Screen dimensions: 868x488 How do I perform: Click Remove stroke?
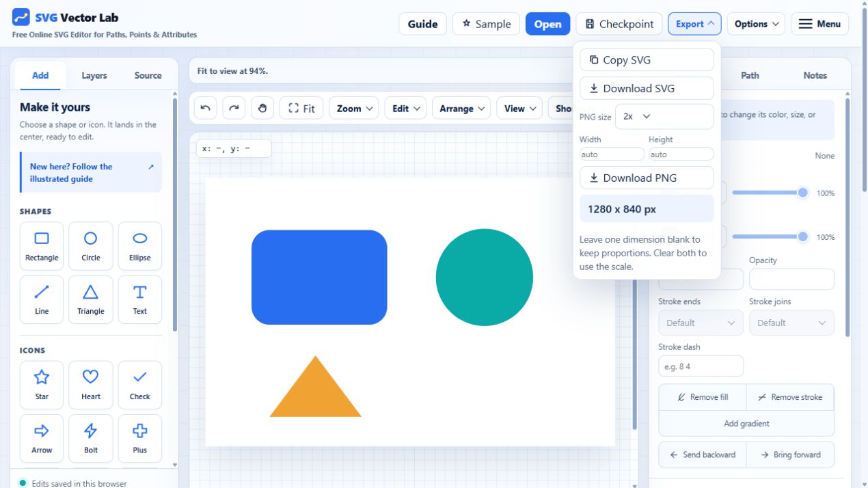790,397
